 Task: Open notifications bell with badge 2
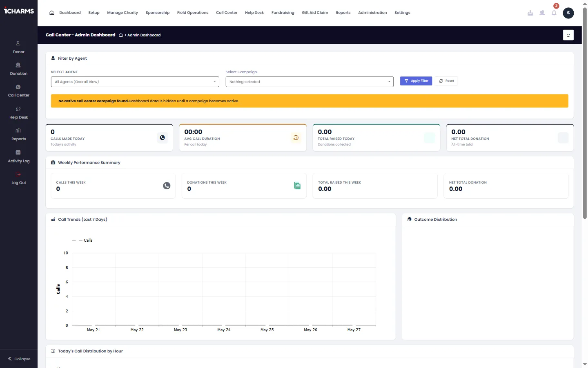point(554,13)
